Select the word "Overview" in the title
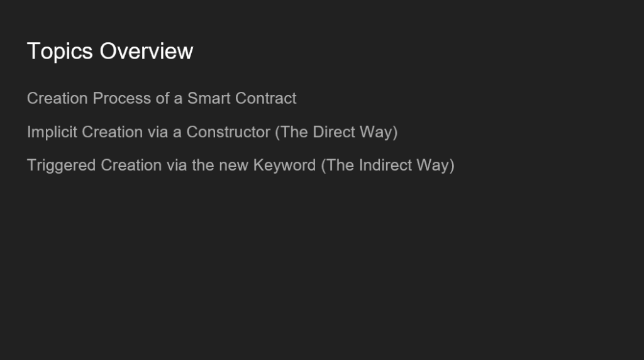The image size is (644, 360). (x=146, y=52)
